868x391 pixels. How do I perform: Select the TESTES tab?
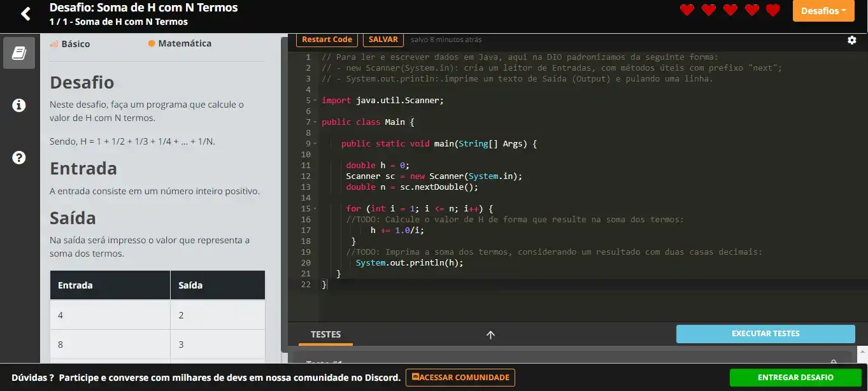coord(325,334)
